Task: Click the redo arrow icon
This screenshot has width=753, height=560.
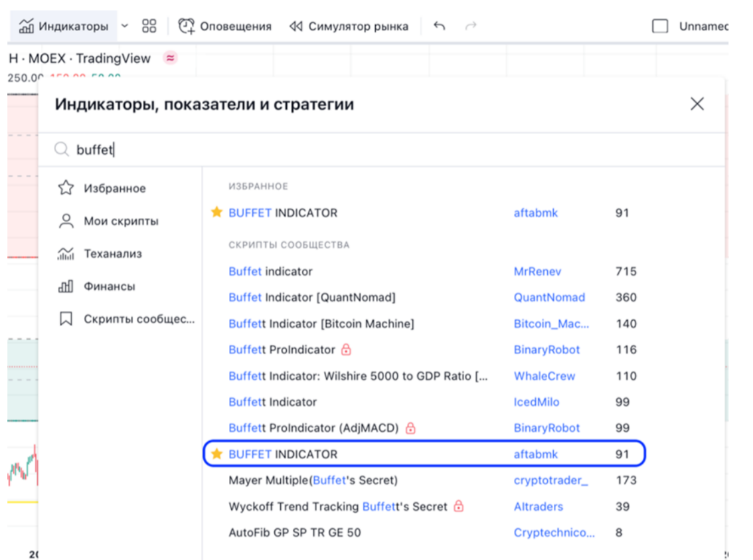Action: (471, 25)
